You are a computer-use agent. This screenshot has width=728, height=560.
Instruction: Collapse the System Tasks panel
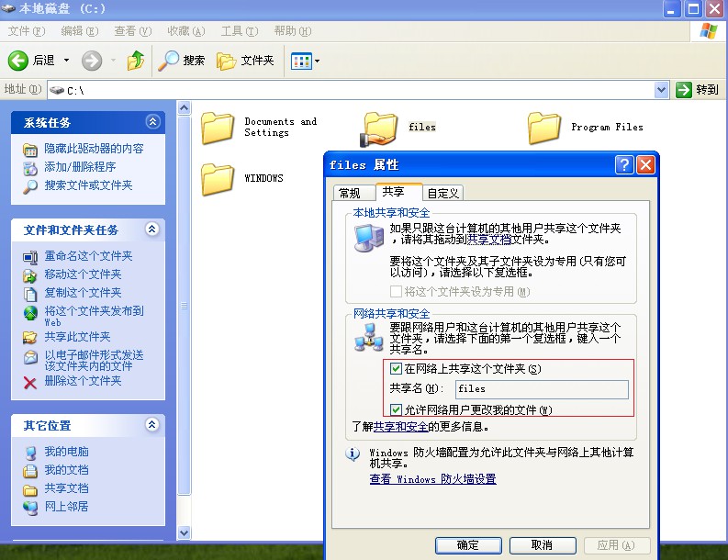152,122
